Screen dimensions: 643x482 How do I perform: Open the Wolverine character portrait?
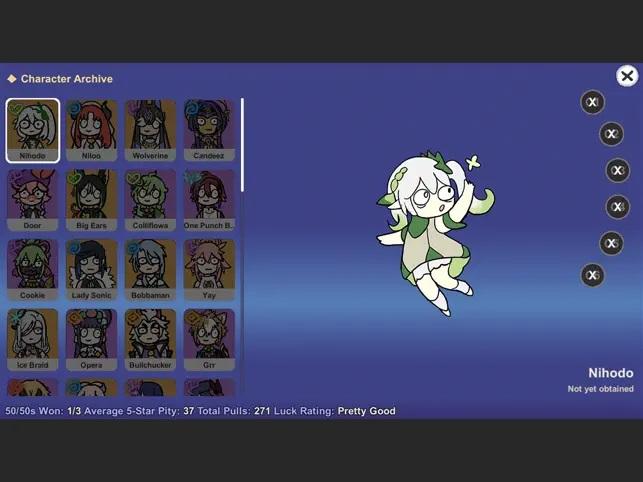coord(151,129)
